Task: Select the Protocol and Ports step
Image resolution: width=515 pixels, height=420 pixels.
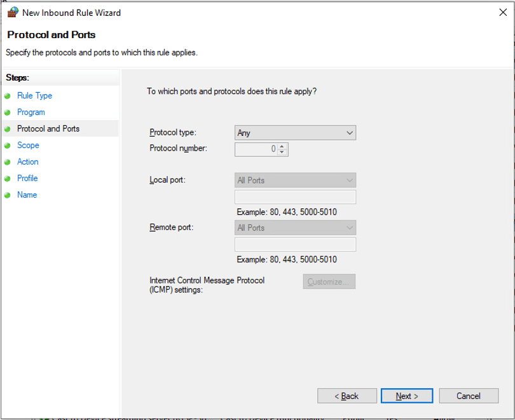Action: point(48,128)
